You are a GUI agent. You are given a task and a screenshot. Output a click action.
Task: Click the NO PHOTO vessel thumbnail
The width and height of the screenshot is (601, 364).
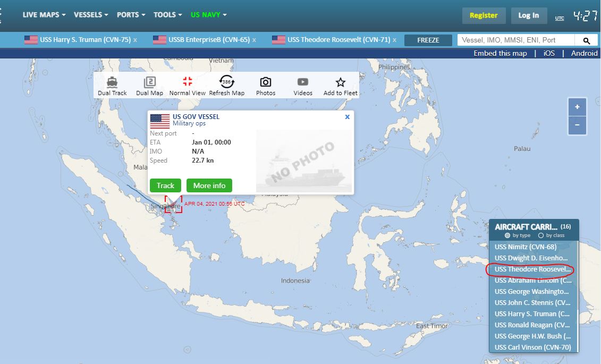(x=304, y=162)
